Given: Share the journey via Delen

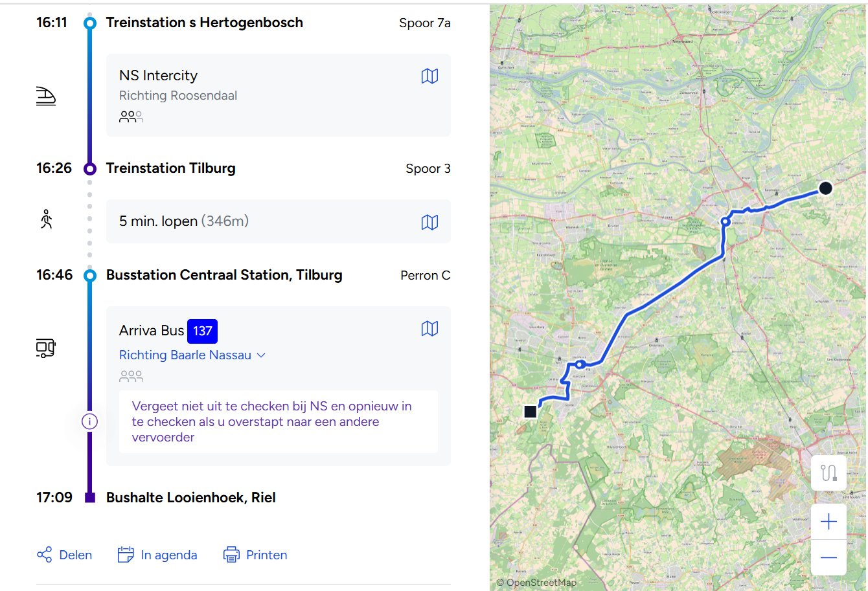Looking at the screenshot, I should pyautogui.click(x=64, y=555).
